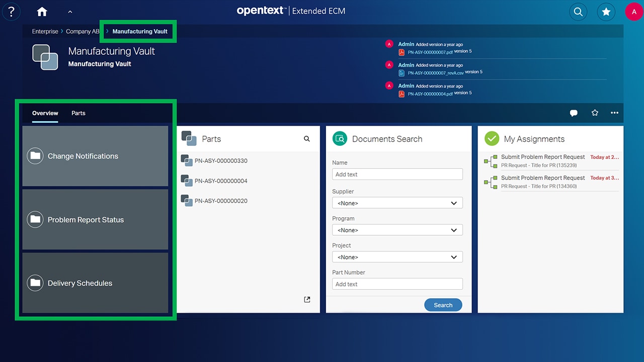Screen dimensions: 644x362
Task: Click Admin avatar in second activity entry
Action: click(388, 65)
